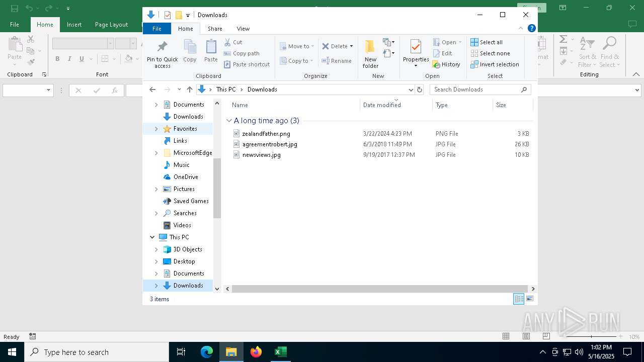Open Task View on taskbar

(x=181, y=352)
